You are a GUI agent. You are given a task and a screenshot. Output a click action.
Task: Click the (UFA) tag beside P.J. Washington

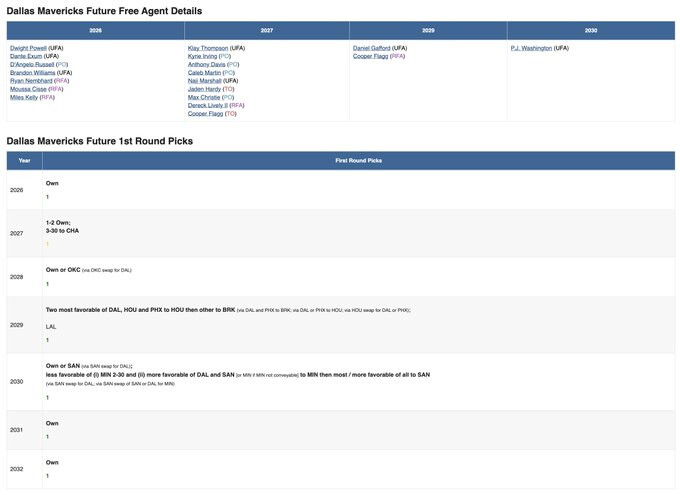[x=561, y=48]
